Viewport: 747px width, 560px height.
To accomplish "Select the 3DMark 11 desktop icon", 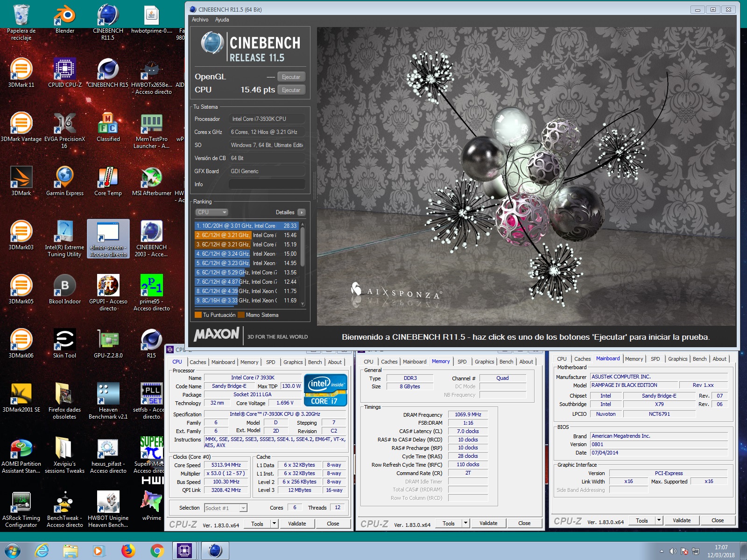I will [21, 73].
